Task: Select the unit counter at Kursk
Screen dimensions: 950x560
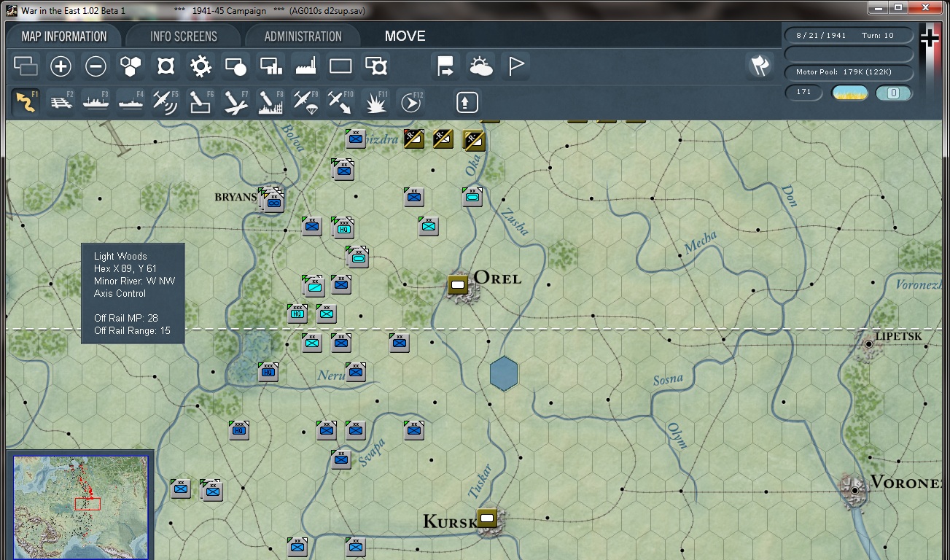Action: [487, 518]
